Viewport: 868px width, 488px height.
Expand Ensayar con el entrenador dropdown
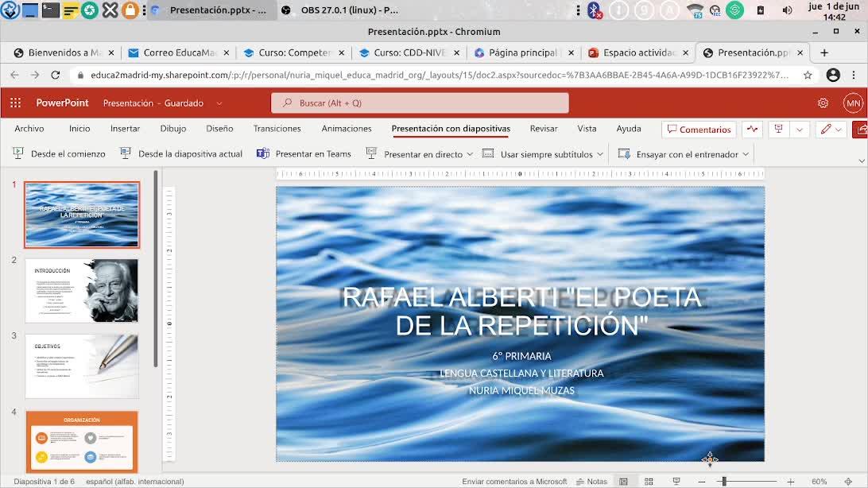point(746,154)
